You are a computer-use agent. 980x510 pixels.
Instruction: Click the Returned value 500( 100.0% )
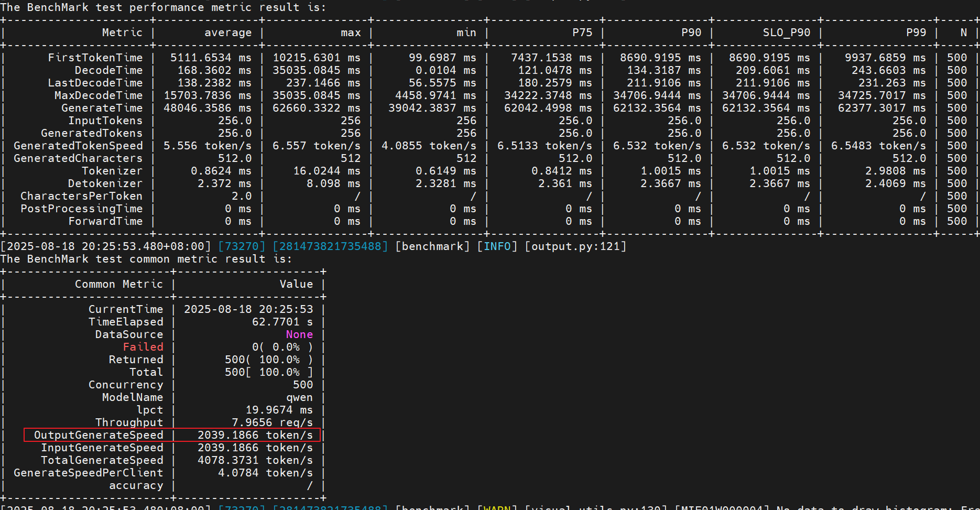(x=269, y=360)
